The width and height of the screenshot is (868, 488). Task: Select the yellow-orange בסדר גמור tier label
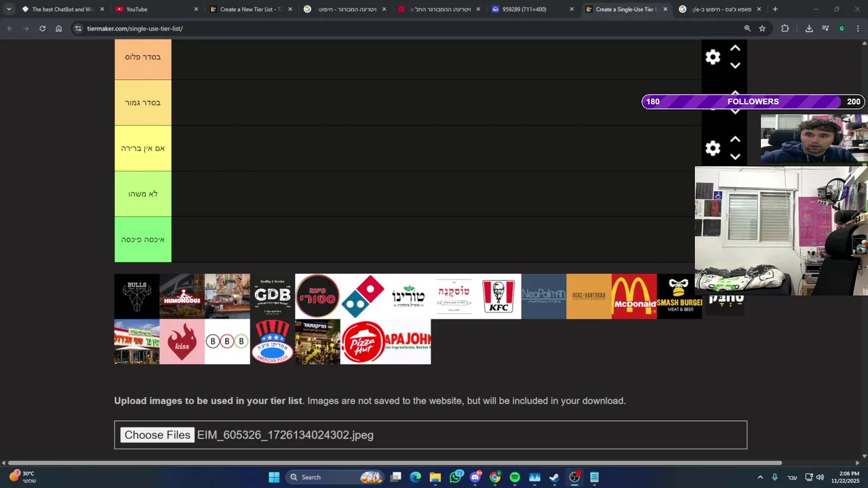coord(143,103)
